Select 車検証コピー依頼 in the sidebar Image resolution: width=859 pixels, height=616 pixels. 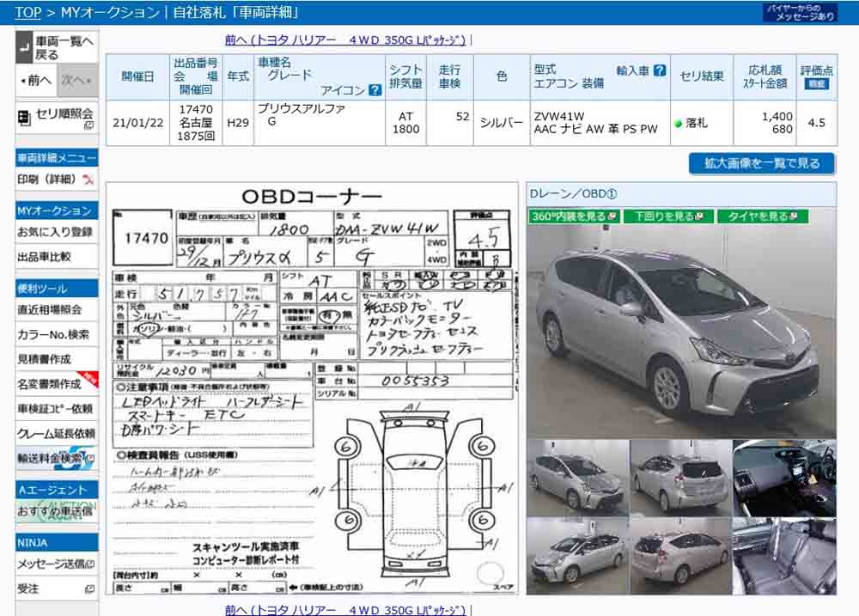pyautogui.click(x=57, y=409)
